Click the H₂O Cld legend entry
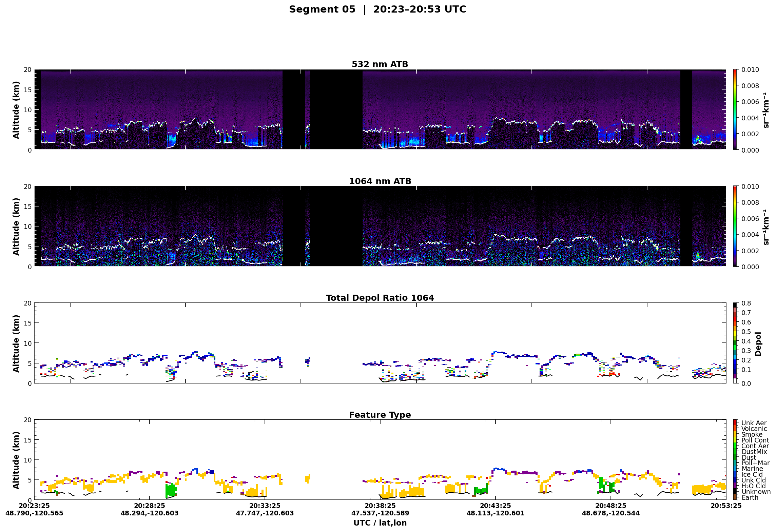The width and height of the screenshot is (776, 532). [753, 486]
